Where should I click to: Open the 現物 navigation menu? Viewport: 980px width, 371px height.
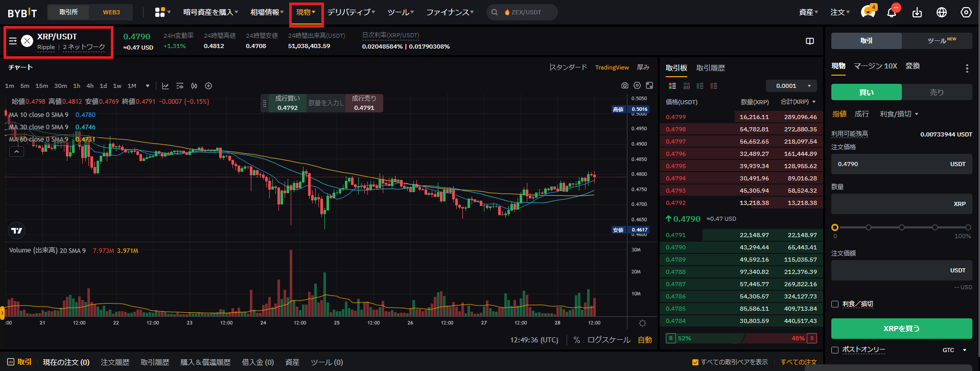tap(306, 12)
